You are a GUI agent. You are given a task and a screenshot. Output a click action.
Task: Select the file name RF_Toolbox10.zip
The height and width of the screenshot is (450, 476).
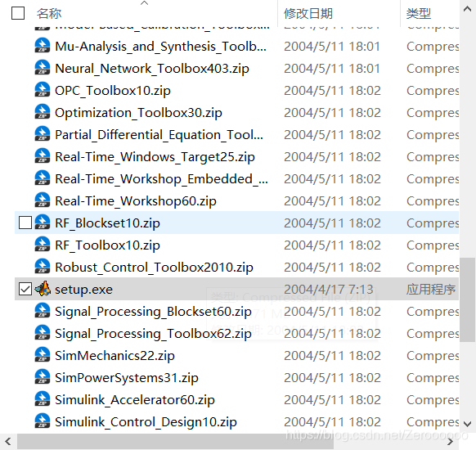tap(107, 245)
